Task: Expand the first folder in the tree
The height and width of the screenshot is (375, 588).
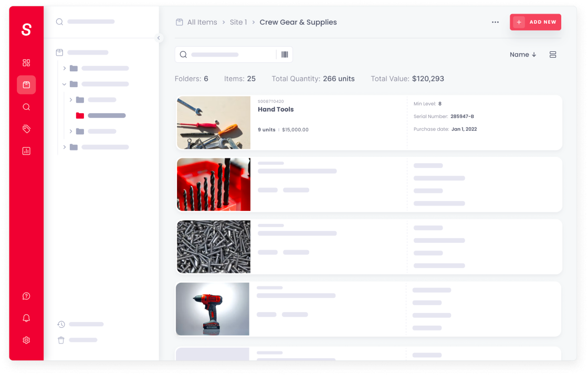Action: click(x=65, y=68)
